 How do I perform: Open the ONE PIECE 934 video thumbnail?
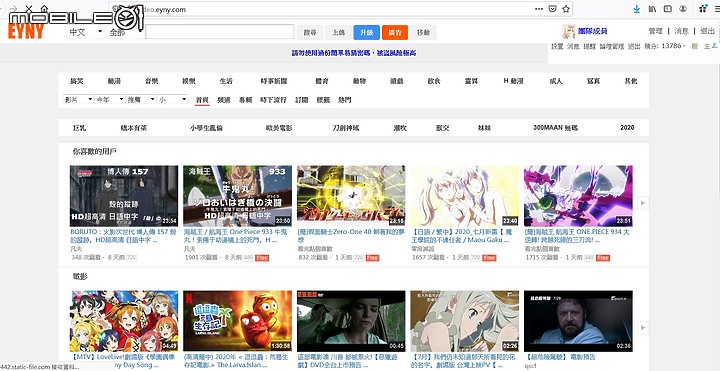(578, 196)
